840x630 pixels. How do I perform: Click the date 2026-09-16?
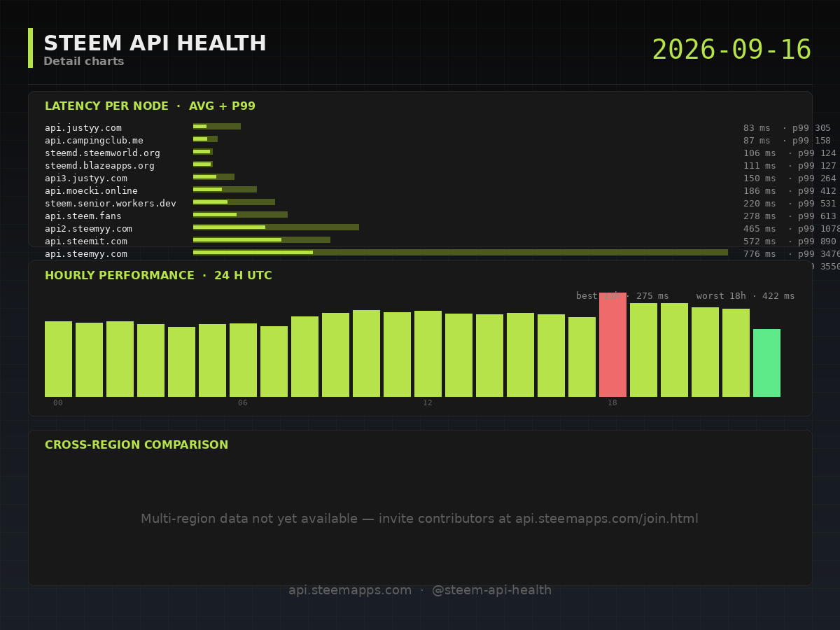[x=731, y=50]
